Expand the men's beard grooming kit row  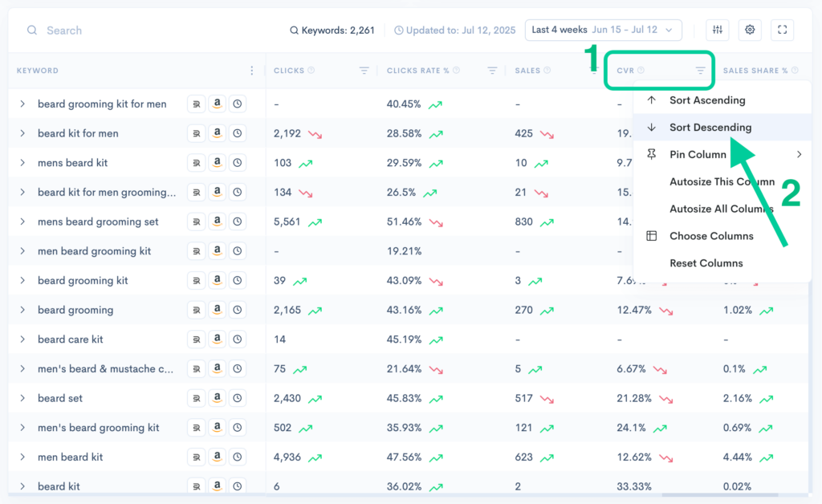pos(22,428)
